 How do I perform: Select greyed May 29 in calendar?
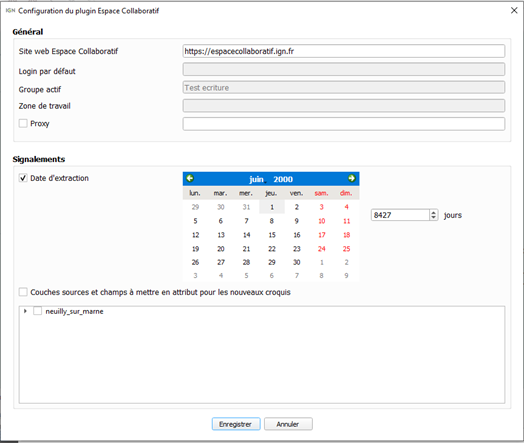click(195, 207)
